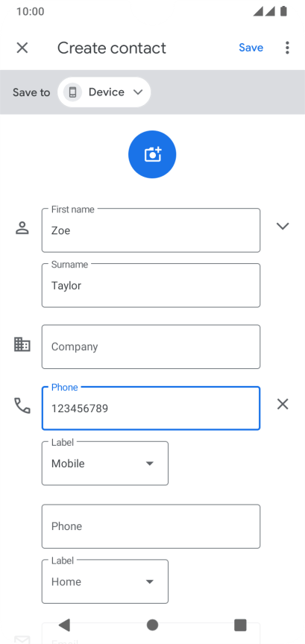This screenshot has height=644, width=305.
Task: Tap the Android home circle button
Action: tap(152, 625)
